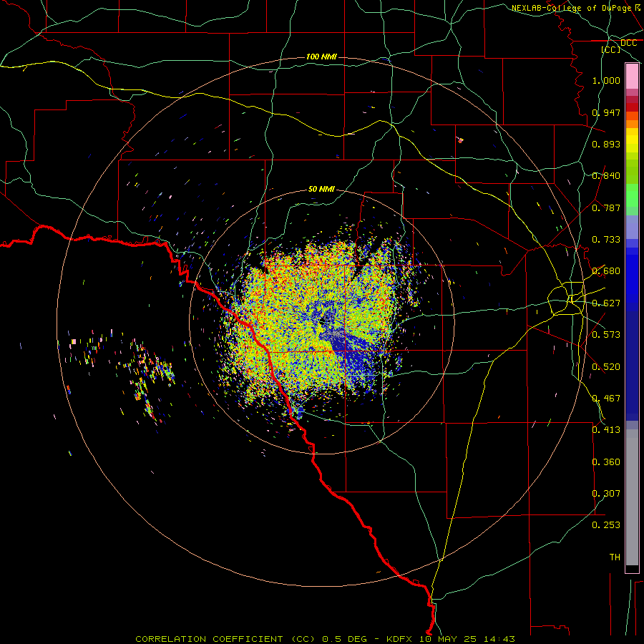Click the [CC] legend heading

point(611,49)
